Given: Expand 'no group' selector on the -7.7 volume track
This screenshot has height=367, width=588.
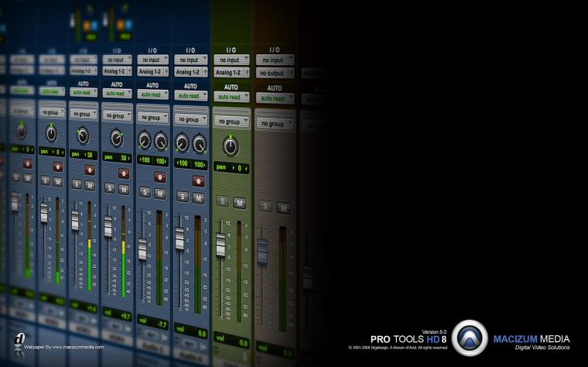Looking at the screenshot, I should click(153, 118).
